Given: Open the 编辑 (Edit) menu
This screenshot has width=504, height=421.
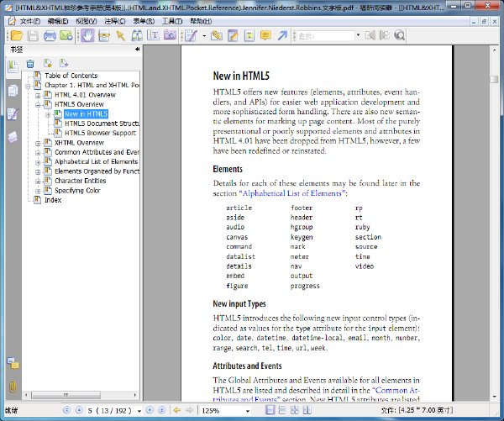Looking at the screenshot, I should tap(58, 21).
